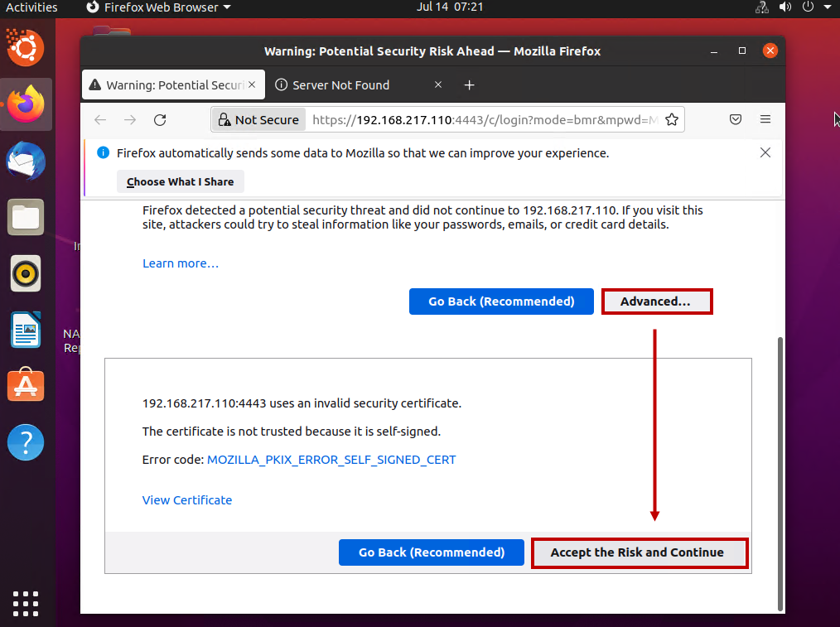Bookmark this page with the star icon
The width and height of the screenshot is (840, 627).
point(672,119)
